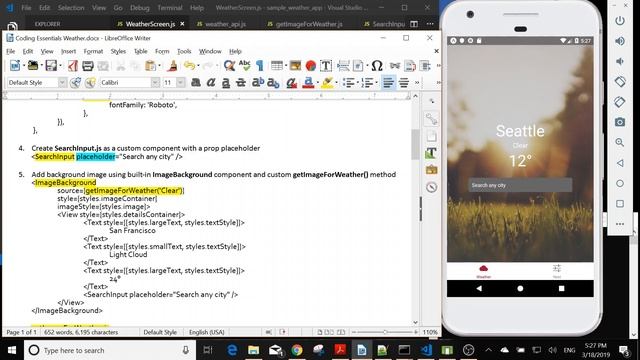This screenshot has height=360, width=640.
Task: Open emulator extended controls ellipsis
Action: click(620, 224)
